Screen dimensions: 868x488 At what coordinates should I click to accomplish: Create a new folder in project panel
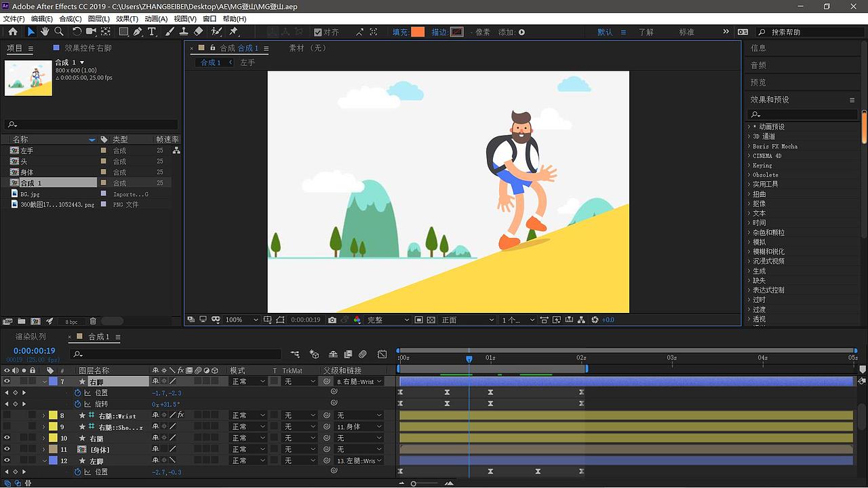point(22,321)
